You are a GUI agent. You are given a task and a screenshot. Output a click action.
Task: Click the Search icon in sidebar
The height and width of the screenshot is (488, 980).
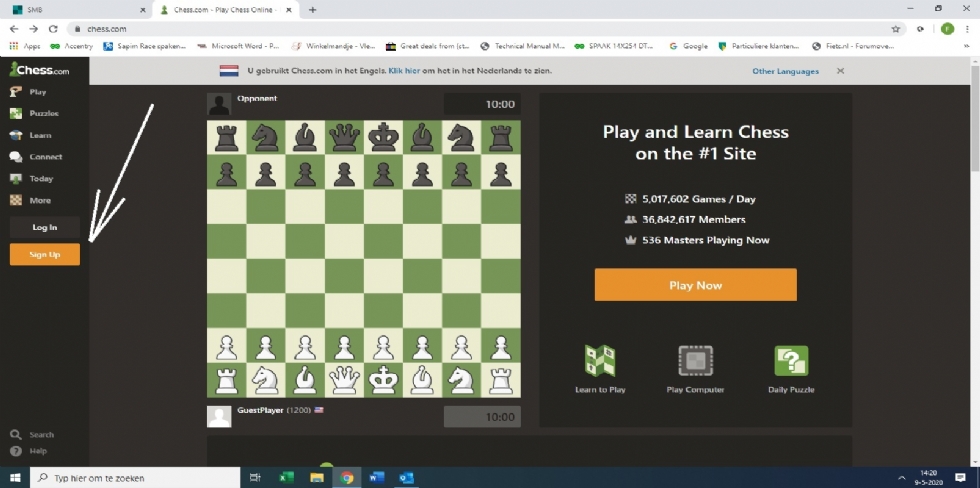point(16,434)
